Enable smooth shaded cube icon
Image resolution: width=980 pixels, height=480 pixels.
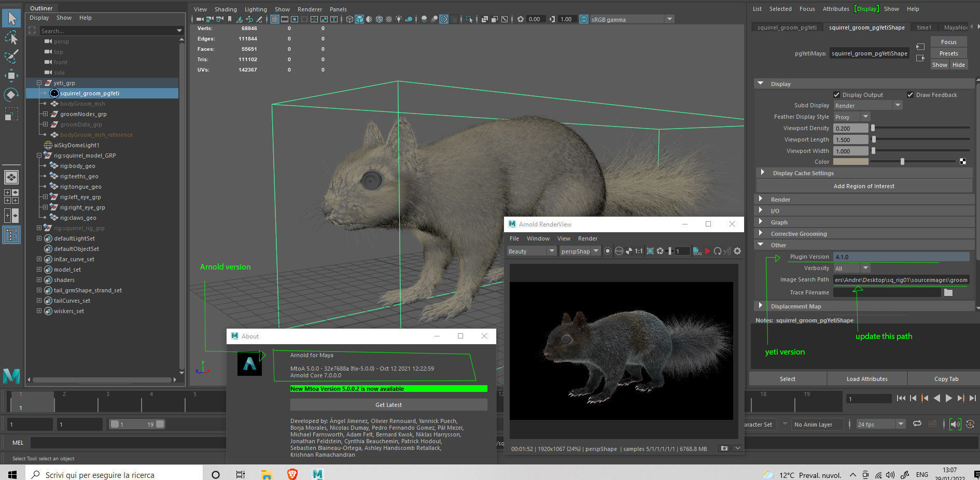[x=359, y=19]
